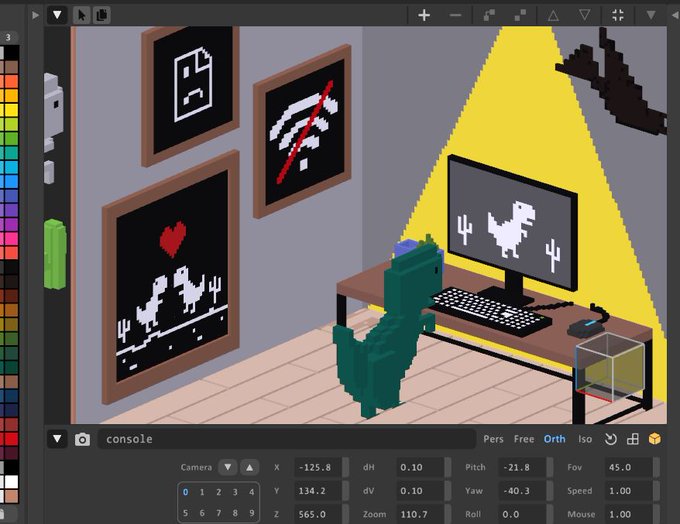Edit the Speed value field

628,491
